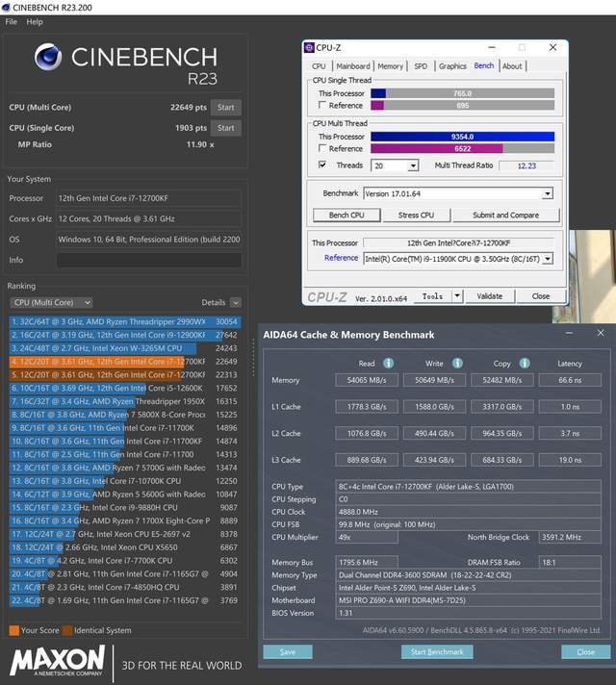This screenshot has height=685, width=616.
Task: Switch to the Memory tab in CPU-Z
Action: (x=390, y=66)
